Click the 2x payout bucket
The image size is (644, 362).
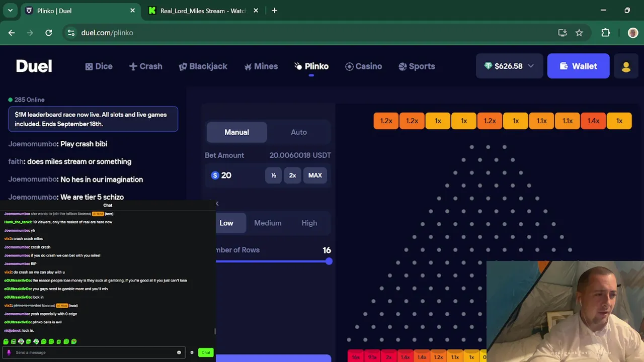click(x=388, y=357)
